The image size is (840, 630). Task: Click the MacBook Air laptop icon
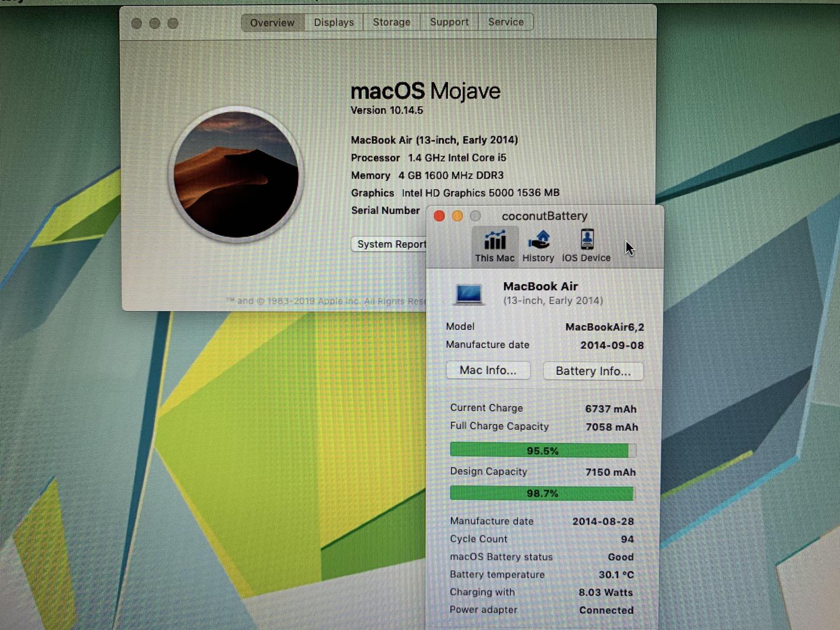(469, 293)
